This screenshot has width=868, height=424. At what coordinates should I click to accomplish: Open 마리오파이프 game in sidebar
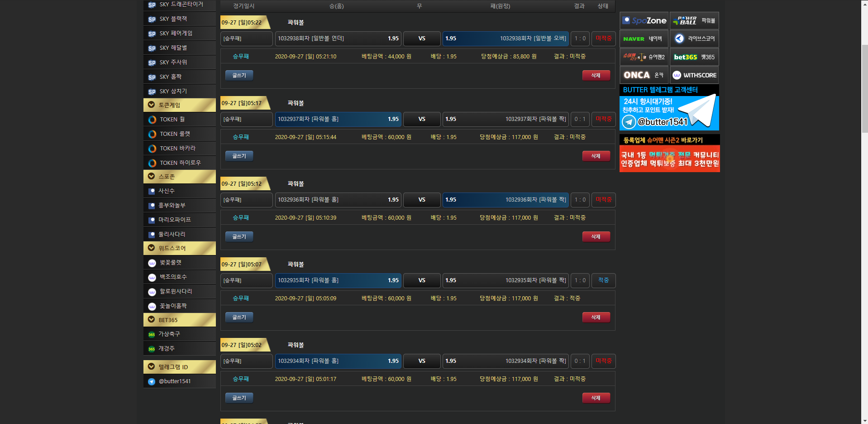174,220
